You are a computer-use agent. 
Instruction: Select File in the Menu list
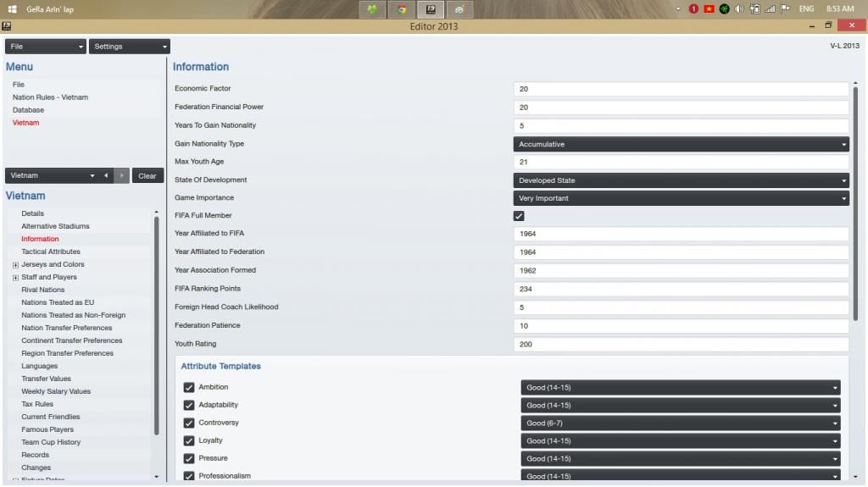19,85
